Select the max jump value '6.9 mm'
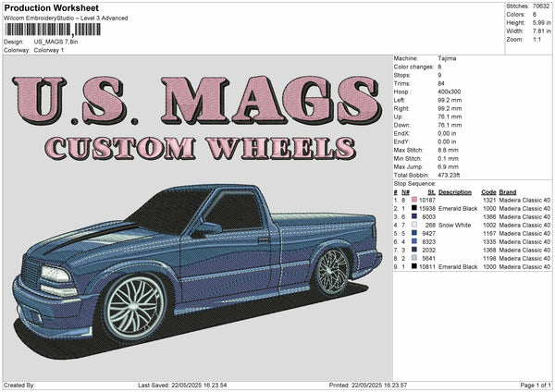The width and height of the screenshot is (555, 392). point(448,166)
